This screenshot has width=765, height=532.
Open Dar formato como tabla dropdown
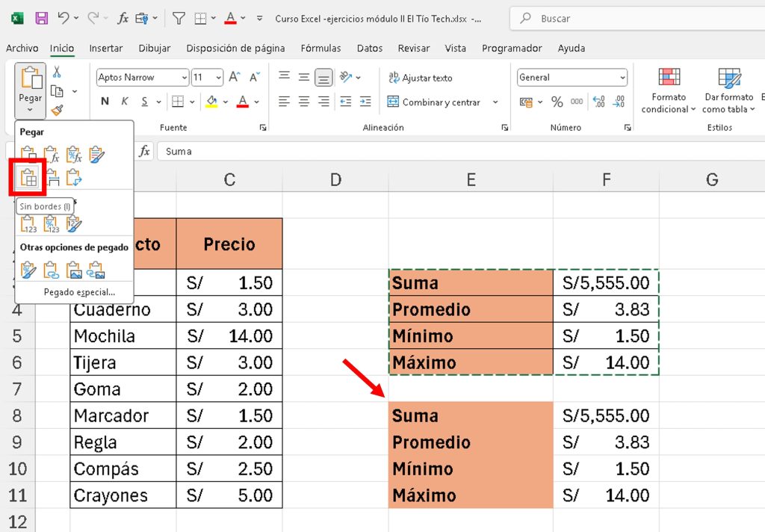729,90
